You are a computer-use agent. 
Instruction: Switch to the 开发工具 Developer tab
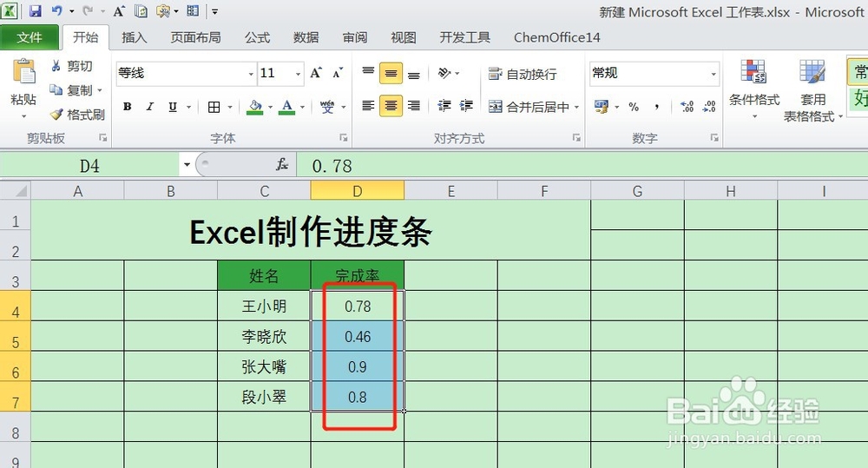point(464,37)
